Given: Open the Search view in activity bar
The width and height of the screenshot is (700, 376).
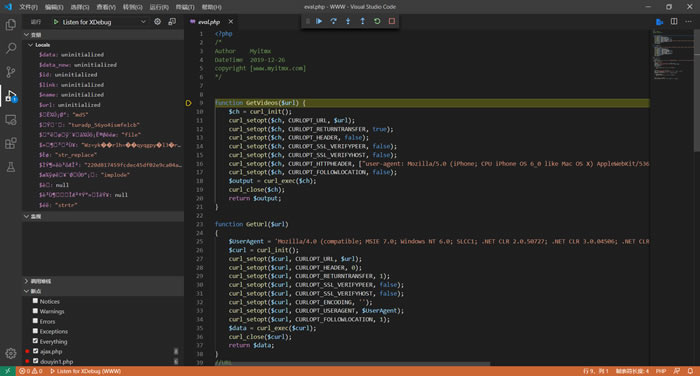Looking at the screenshot, I should click(11, 48).
